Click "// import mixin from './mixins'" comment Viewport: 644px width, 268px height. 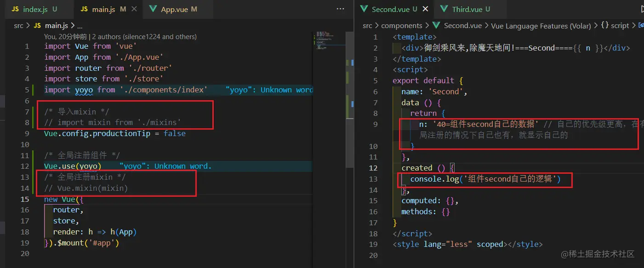113,122
